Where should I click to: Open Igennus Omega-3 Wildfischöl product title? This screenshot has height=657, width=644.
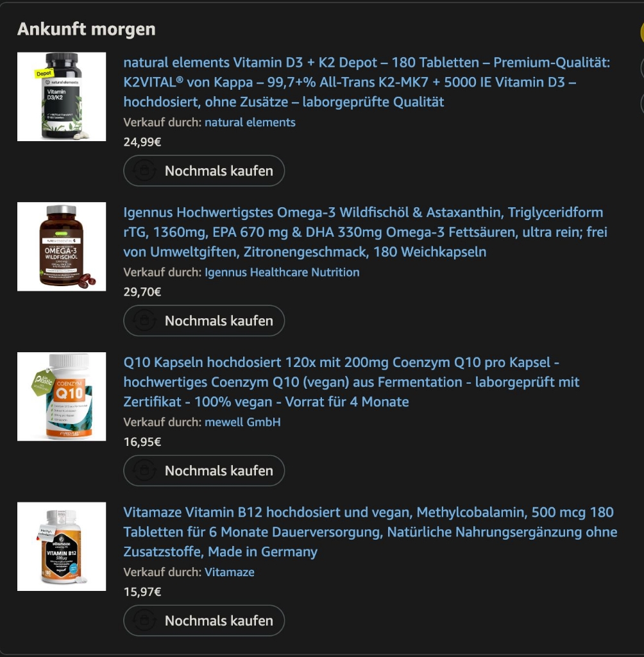(x=366, y=232)
